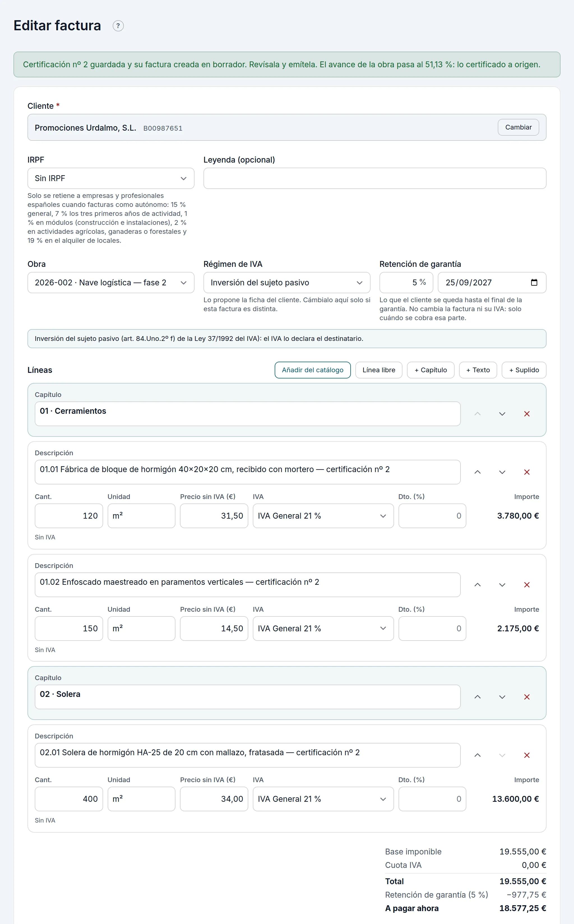574x924 pixels.
Task: Open the Régimen de IVA dropdown
Action: click(x=287, y=282)
